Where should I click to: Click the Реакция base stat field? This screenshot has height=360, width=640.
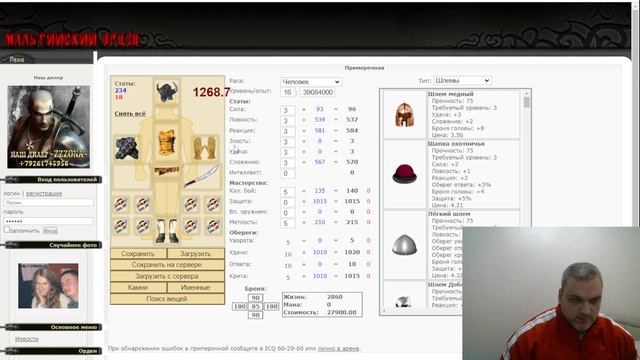coord(288,131)
